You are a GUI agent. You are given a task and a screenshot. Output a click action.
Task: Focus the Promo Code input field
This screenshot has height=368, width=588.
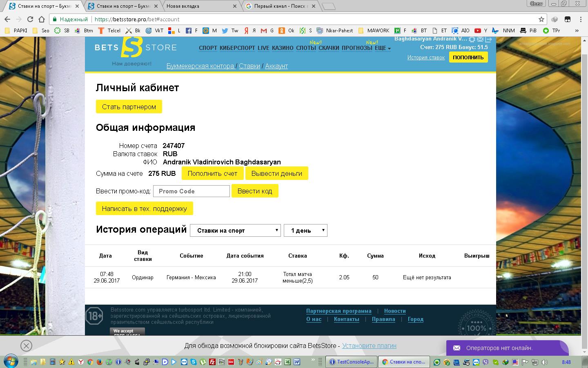(192, 191)
